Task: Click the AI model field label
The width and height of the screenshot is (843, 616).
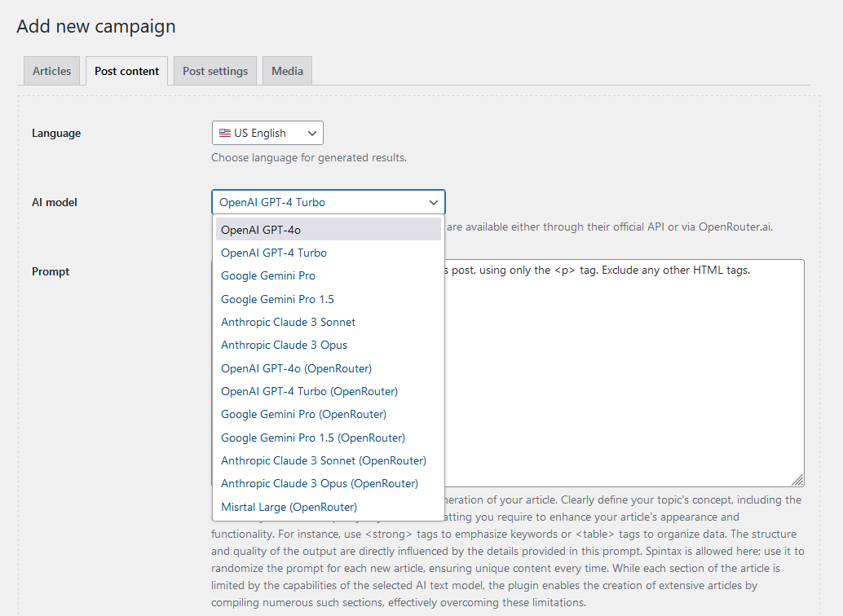Action: click(55, 202)
